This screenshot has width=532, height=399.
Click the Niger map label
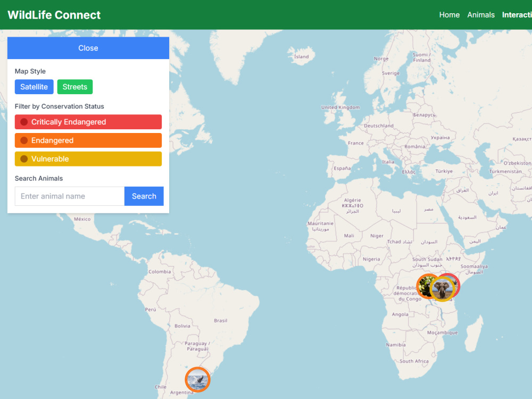[x=377, y=236]
